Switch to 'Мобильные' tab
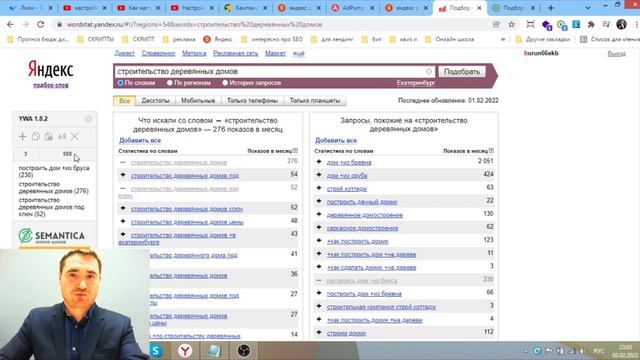This screenshot has height=360, width=640. click(198, 100)
